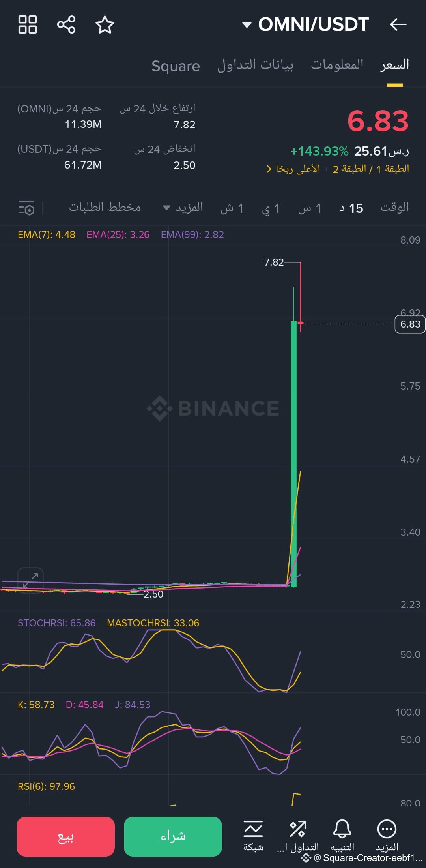Select 1 ي daily timeframe
The width and height of the screenshot is (426, 868).
tap(271, 208)
